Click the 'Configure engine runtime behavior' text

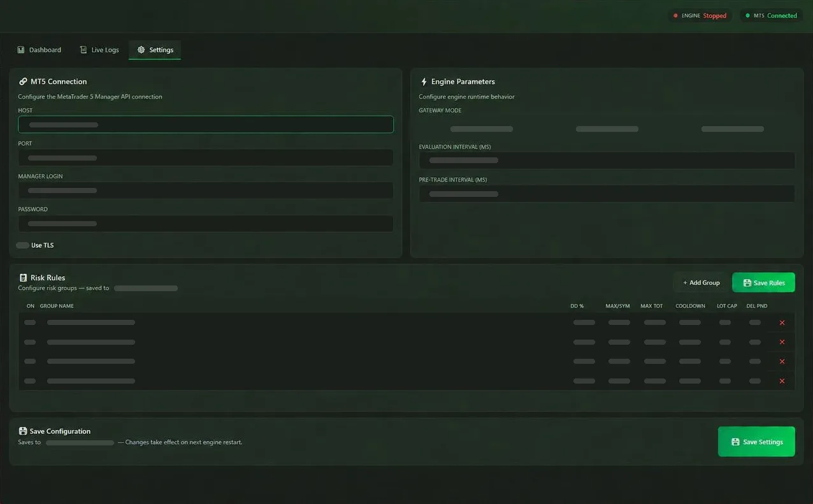pyautogui.click(x=466, y=97)
